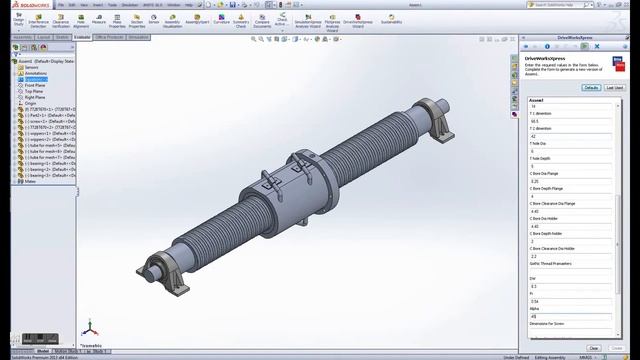Click Zoom to Fit in view toolbar
The image size is (640, 360).
tap(253, 39)
